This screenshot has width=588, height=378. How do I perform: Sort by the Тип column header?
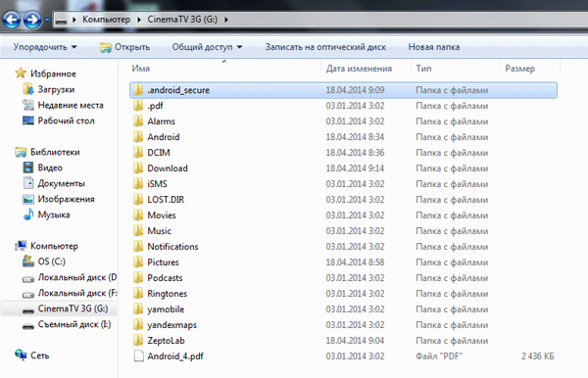tap(423, 69)
